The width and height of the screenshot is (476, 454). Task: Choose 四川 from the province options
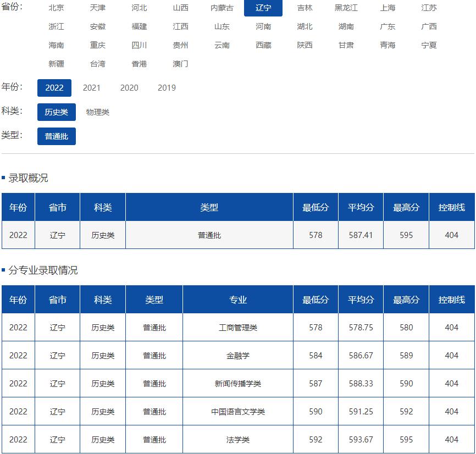pos(140,45)
